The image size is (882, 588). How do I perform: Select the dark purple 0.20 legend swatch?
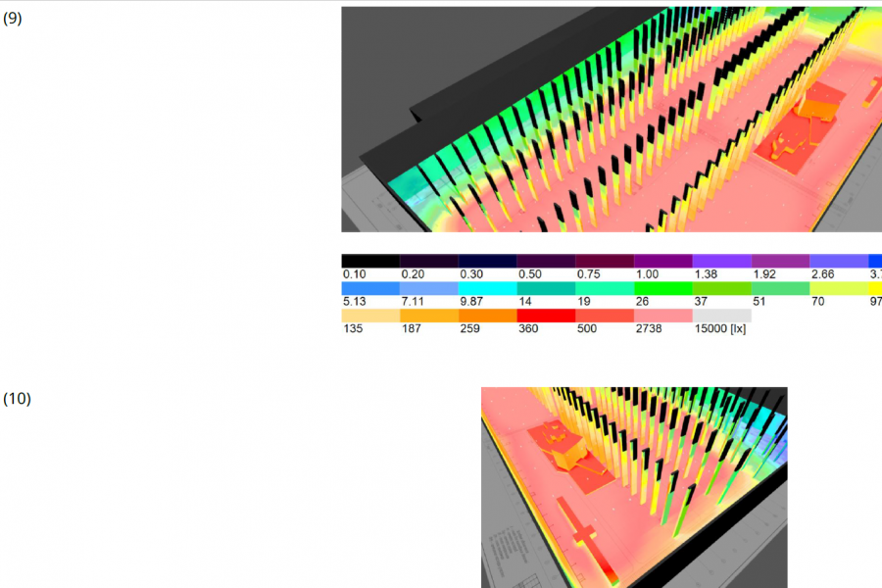coord(429,261)
